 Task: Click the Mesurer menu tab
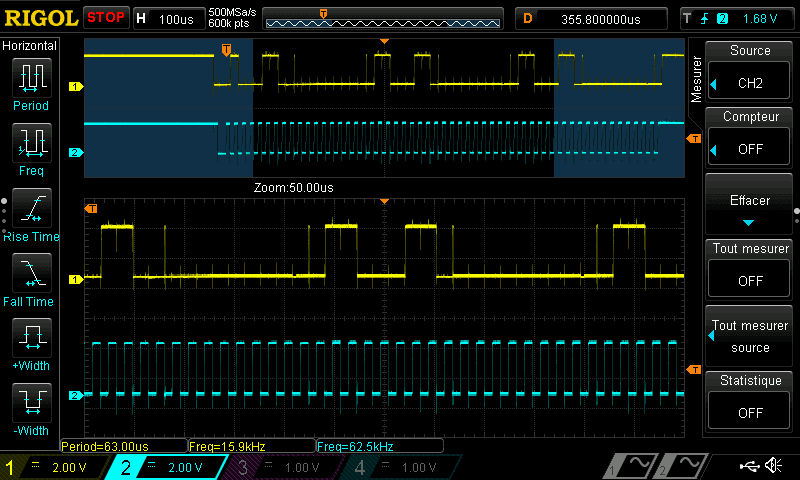(x=696, y=79)
